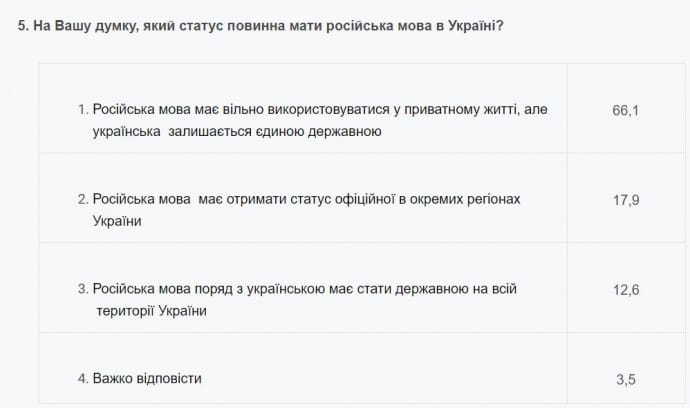
Task: Click the list number "3." marker
Action: coord(83,289)
